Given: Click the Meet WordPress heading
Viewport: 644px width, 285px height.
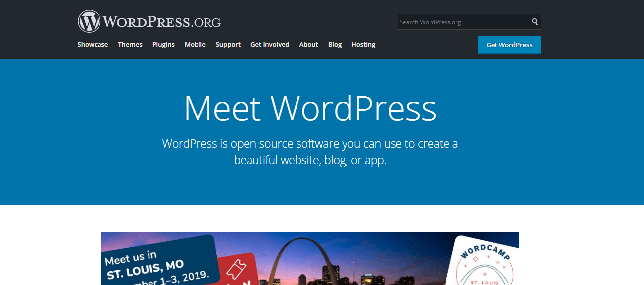Looking at the screenshot, I should pyautogui.click(x=310, y=108).
